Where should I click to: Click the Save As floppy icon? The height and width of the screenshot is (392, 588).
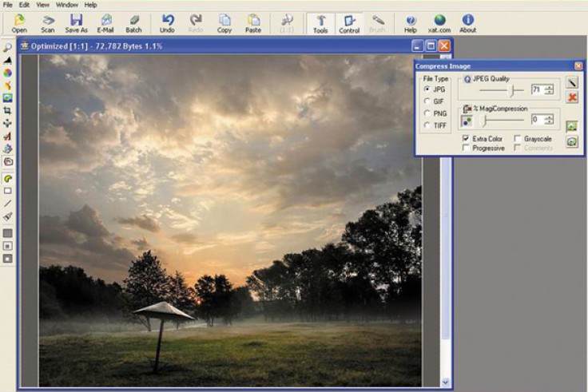point(76,21)
